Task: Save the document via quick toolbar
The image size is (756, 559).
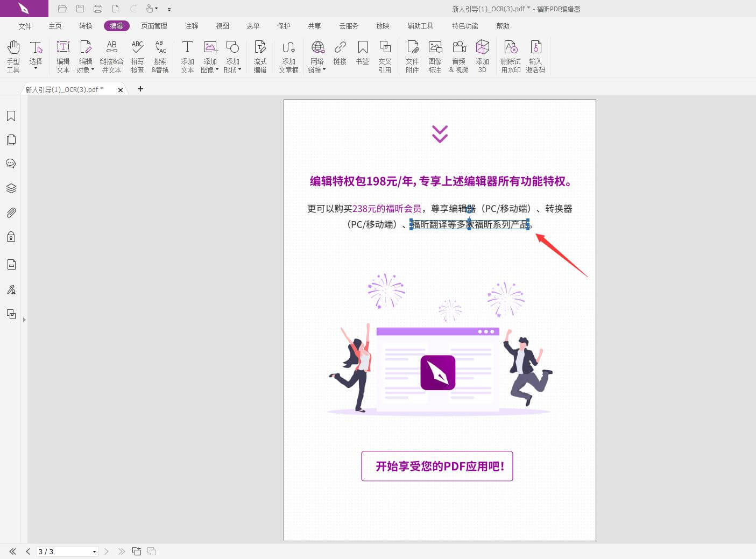Action: click(x=80, y=9)
